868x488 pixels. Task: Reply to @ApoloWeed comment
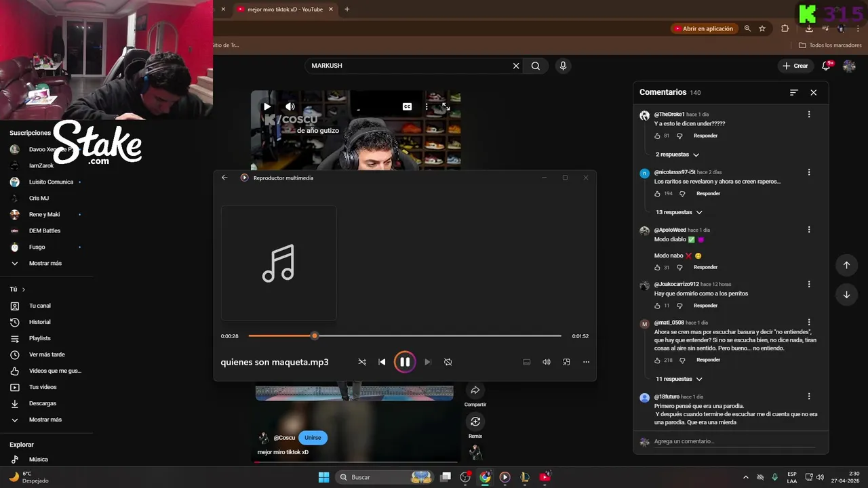[705, 267]
